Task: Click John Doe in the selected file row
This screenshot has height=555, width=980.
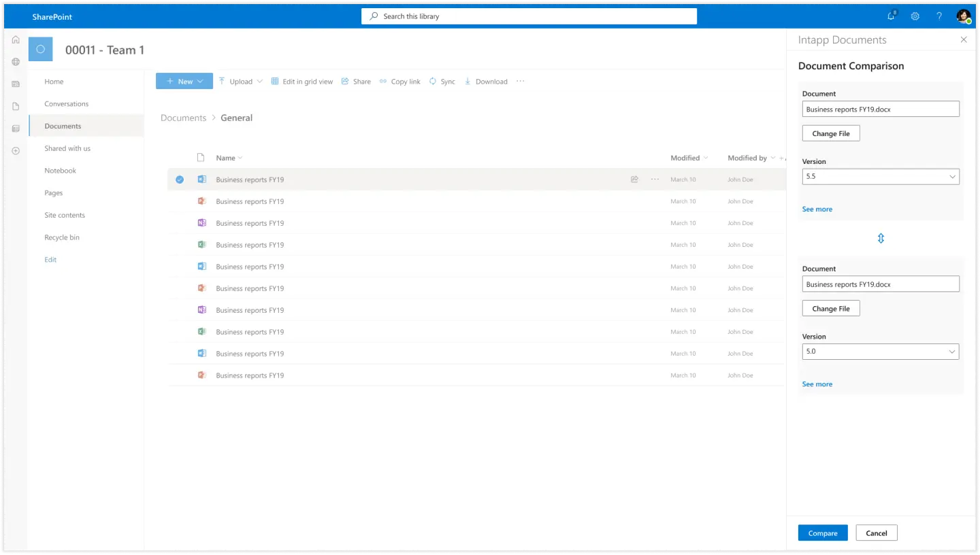Action: [x=740, y=180]
